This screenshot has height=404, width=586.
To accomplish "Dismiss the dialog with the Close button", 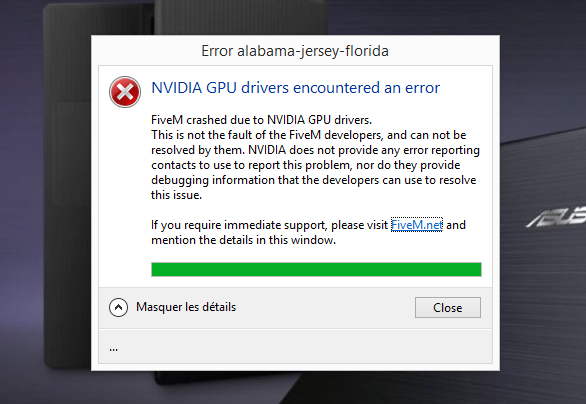I will point(448,308).
